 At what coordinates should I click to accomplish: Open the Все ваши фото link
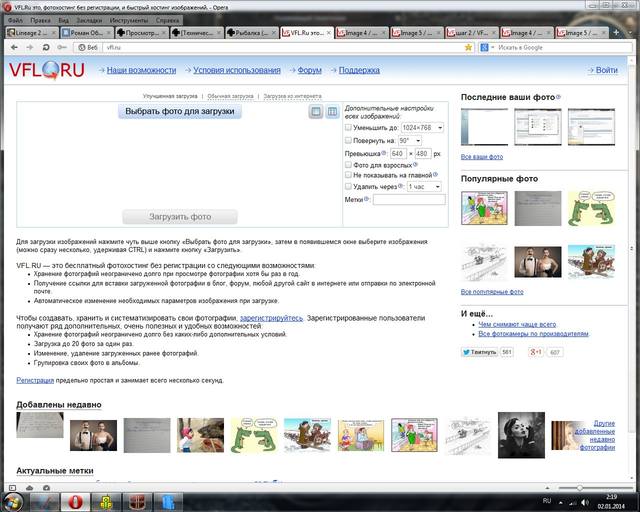click(482, 157)
